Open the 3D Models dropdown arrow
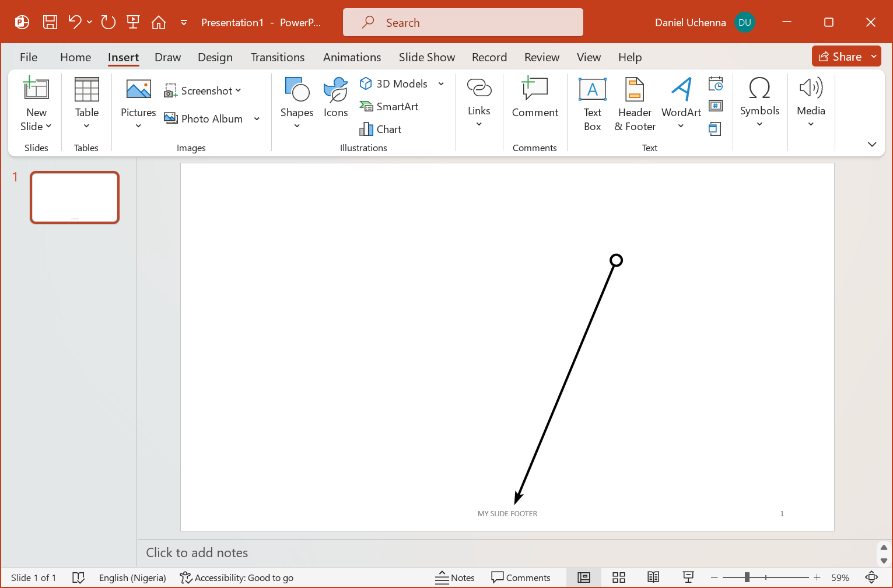This screenshot has height=588, width=893. pos(442,84)
